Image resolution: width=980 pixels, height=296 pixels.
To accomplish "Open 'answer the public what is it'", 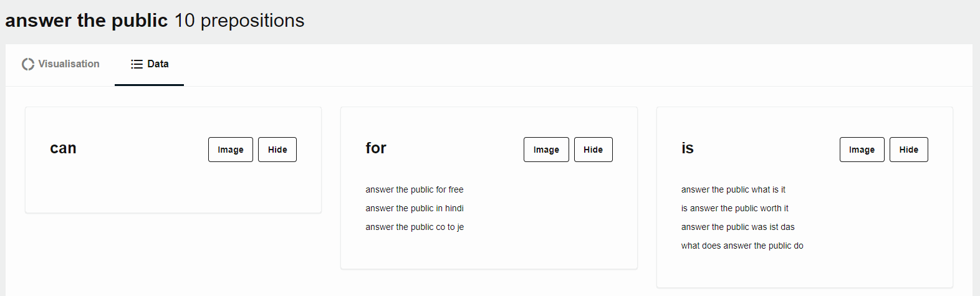I will coord(733,189).
